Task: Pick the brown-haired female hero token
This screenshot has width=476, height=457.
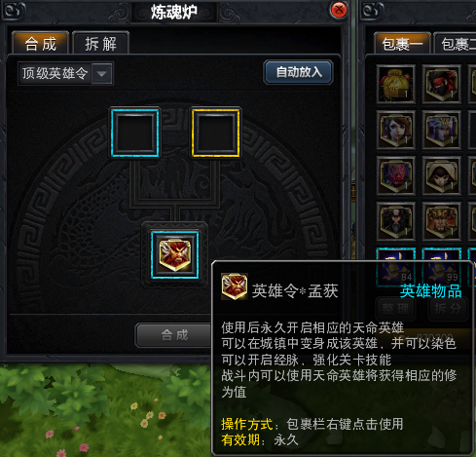Action: pyautogui.click(x=395, y=130)
